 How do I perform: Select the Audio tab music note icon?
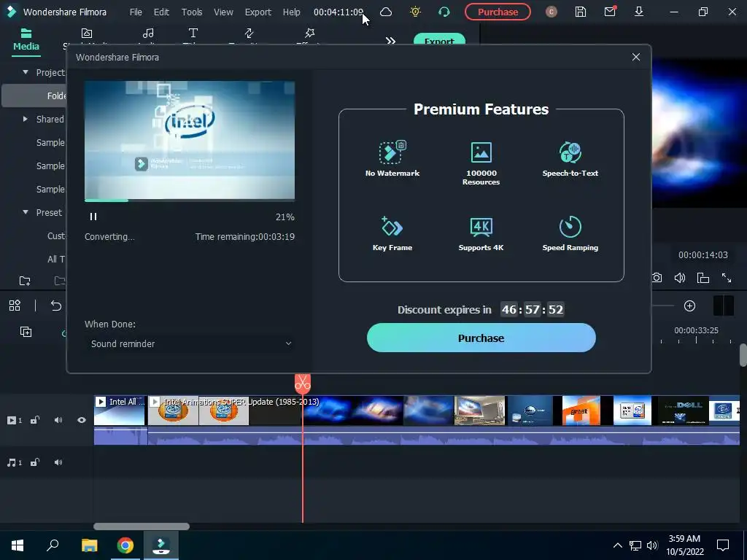(x=148, y=33)
